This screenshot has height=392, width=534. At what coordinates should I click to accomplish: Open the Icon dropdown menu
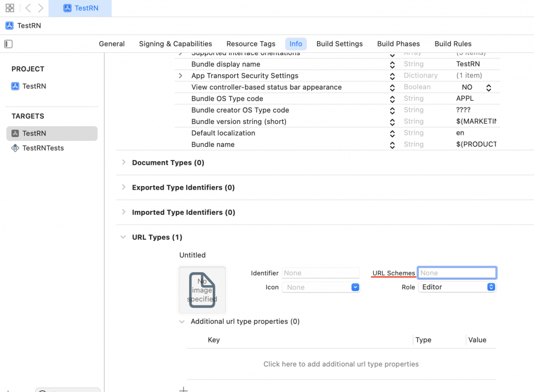point(321,287)
